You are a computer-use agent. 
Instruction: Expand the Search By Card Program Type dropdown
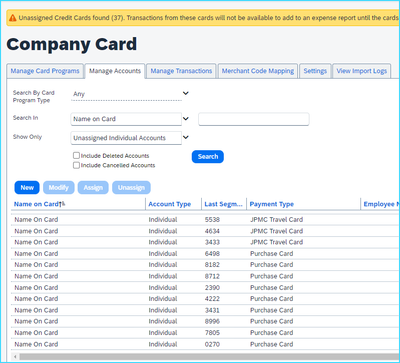[186, 93]
